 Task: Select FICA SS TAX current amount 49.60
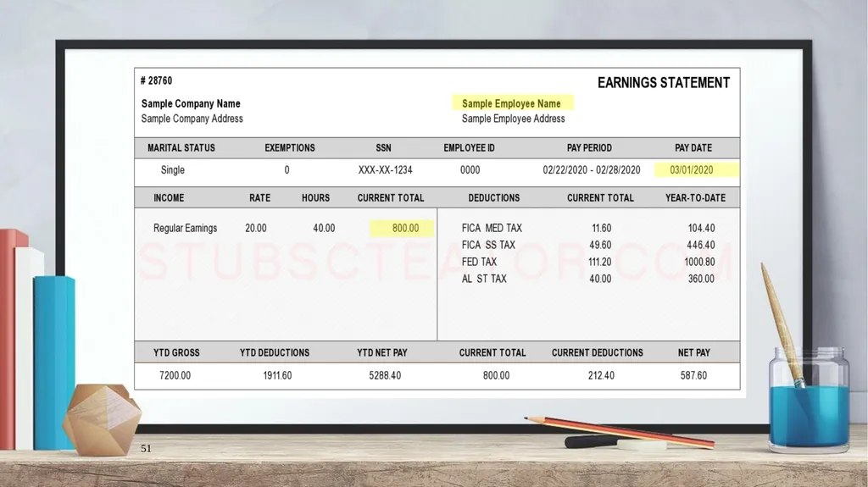(x=600, y=245)
